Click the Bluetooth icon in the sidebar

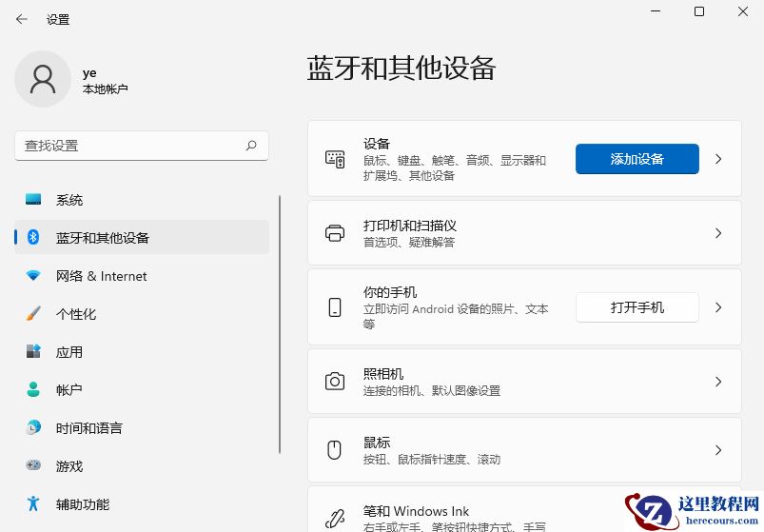click(33, 237)
